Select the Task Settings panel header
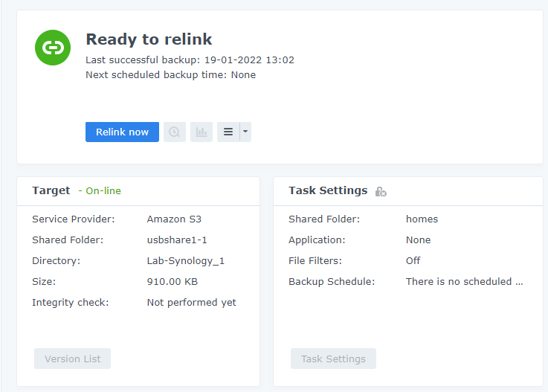This screenshot has height=392, width=548. click(328, 190)
